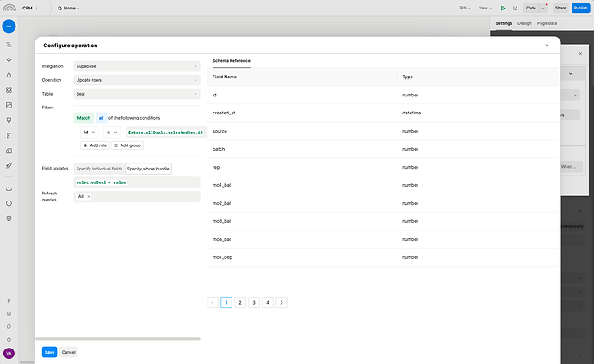The height and width of the screenshot is (364, 594).
Task: Toggle the Match all conditions selector
Action: tap(101, 117)
